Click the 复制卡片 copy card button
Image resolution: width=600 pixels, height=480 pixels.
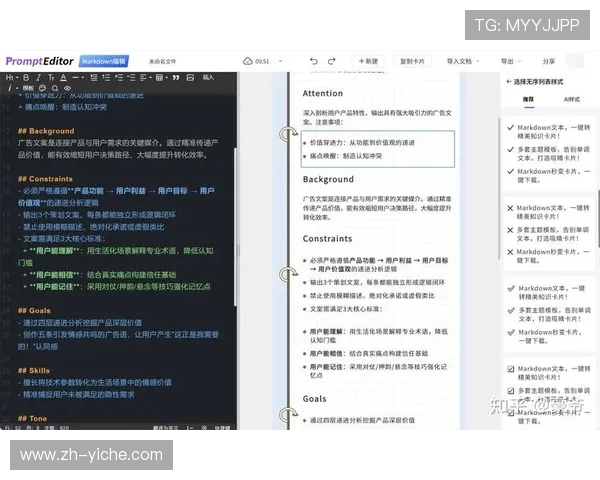pos(412,61)
